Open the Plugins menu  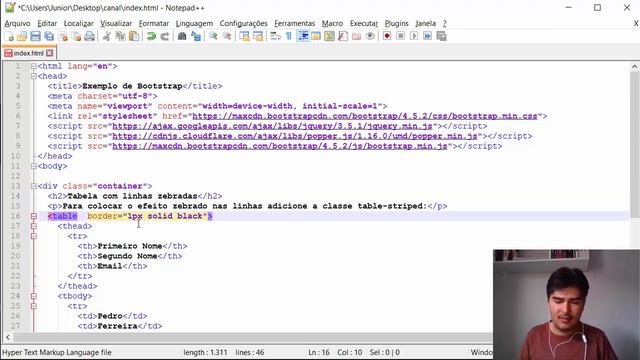pos(396,24)
